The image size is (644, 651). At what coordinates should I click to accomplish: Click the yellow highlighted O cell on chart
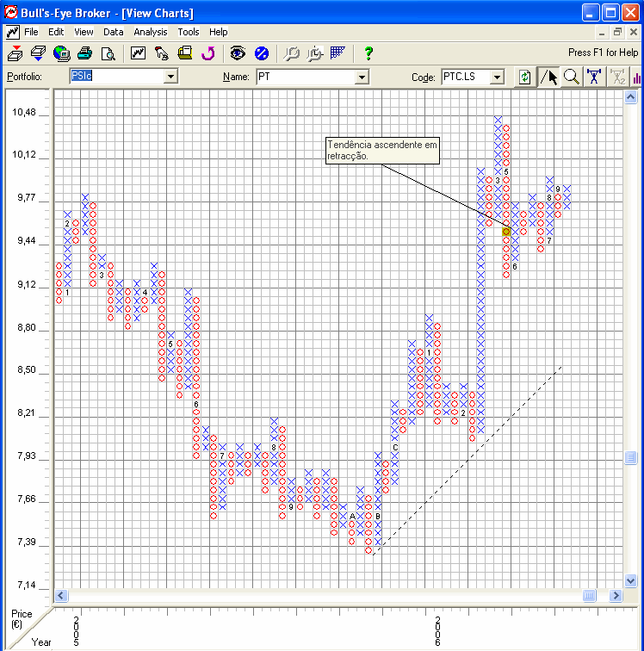(x=506, y=232)
